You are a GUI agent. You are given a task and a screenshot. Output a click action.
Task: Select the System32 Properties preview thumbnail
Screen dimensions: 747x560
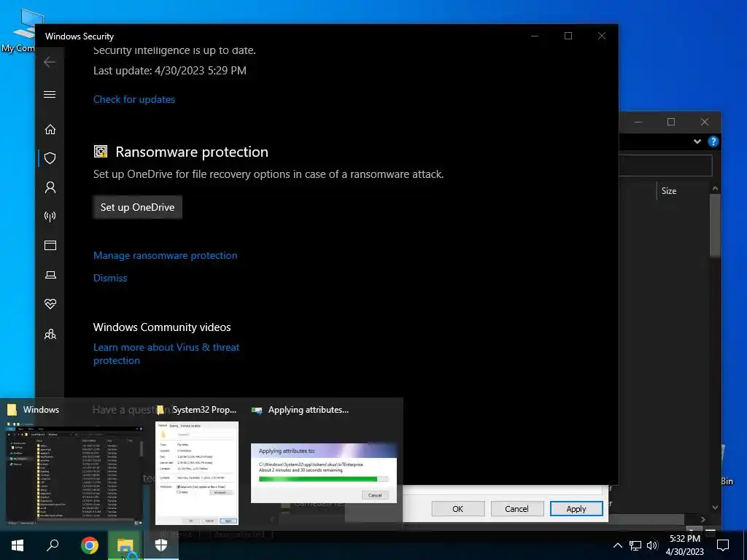pyautogui.click(x=197, y=473)
